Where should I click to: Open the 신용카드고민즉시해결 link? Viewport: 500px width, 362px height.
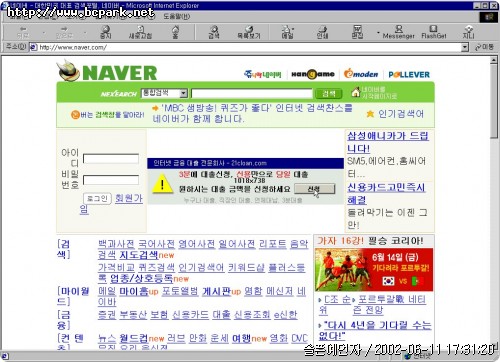click(x=386, y=194)
